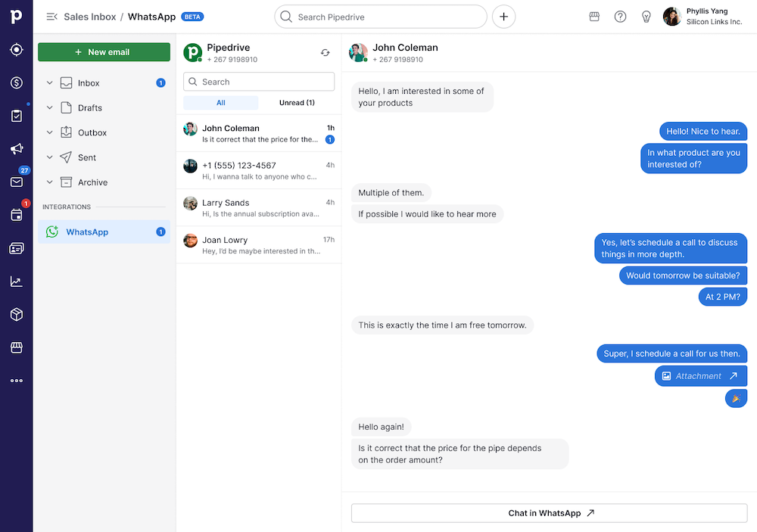Collapse the navigation menu toggle icon

(x=51, y=17)
